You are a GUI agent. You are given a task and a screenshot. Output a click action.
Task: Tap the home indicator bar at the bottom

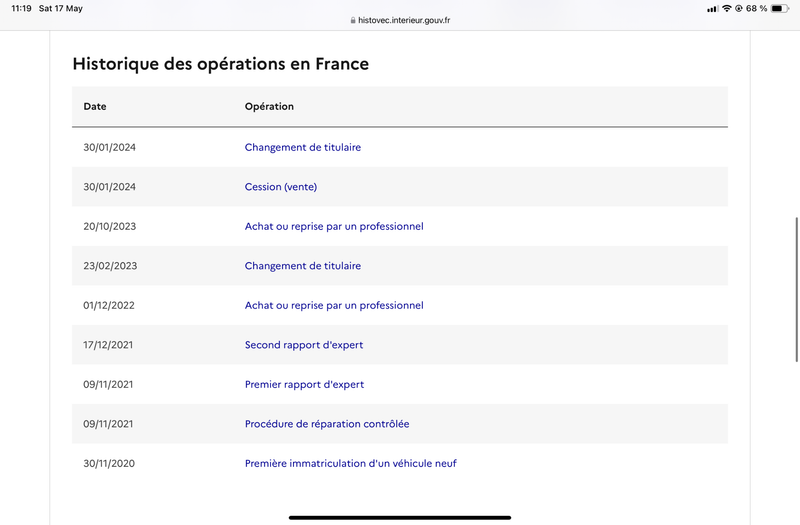point(400,517)
